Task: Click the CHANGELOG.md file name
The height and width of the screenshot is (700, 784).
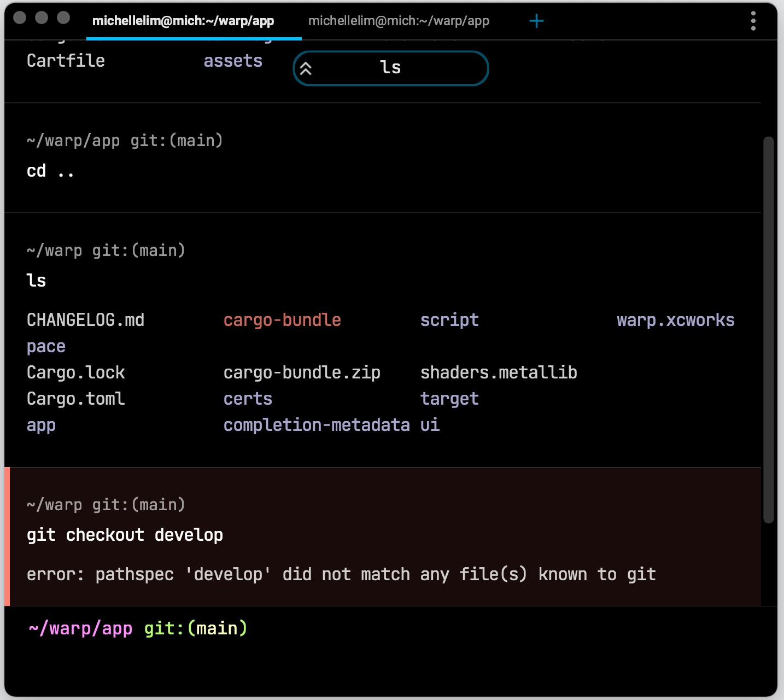Action: click(85, 320)
